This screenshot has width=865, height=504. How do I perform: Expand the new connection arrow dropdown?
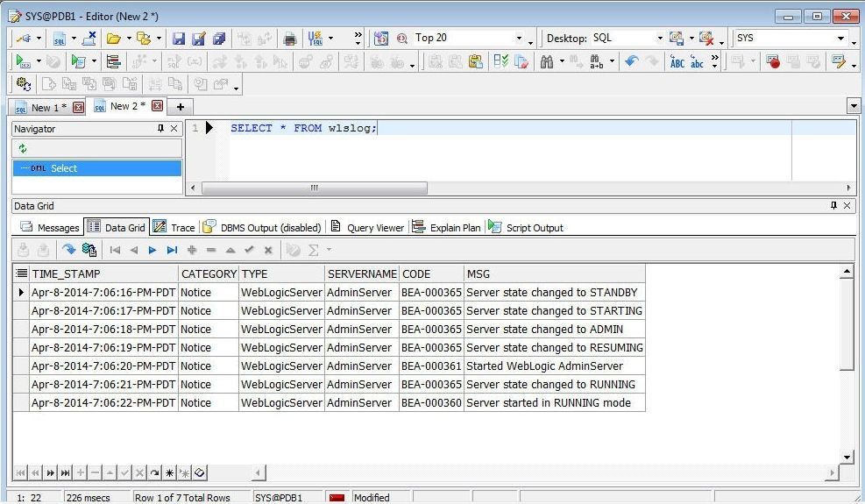(x=39, y=38)
